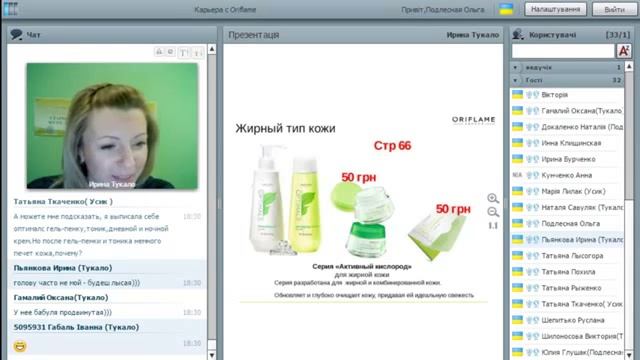Click the user list scrollbar up arrow
Screen dimensions: 640x360
(629, 66)
